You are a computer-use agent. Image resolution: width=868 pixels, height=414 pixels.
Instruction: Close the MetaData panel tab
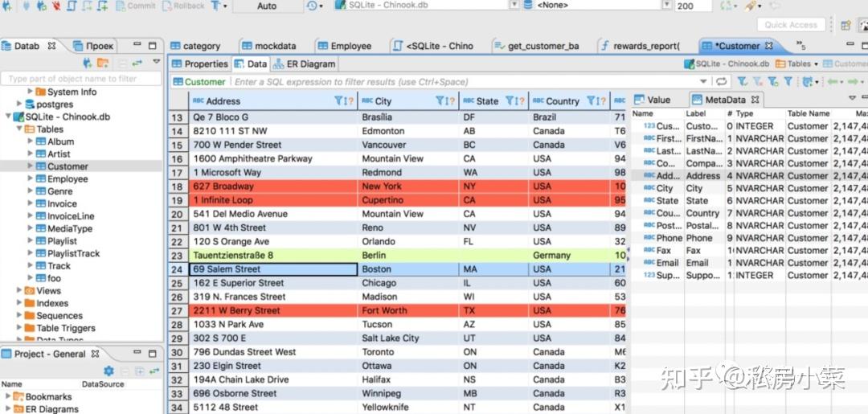(x=755, y=100)
